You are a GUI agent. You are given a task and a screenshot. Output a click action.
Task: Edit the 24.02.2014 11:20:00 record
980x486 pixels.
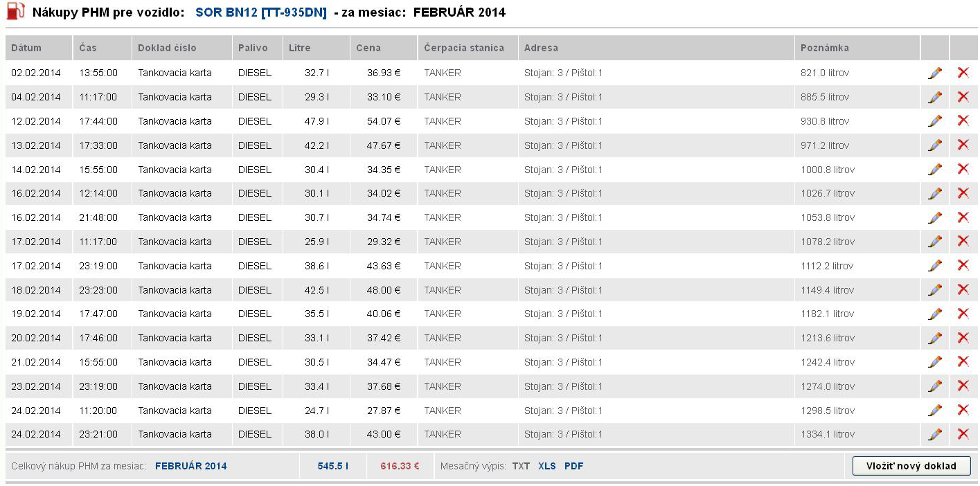[x=935, y=411]
